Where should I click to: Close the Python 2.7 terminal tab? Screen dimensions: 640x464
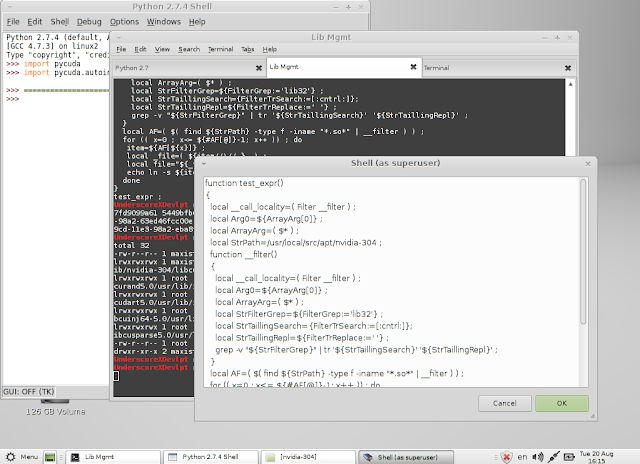click(x=258, y=68)
